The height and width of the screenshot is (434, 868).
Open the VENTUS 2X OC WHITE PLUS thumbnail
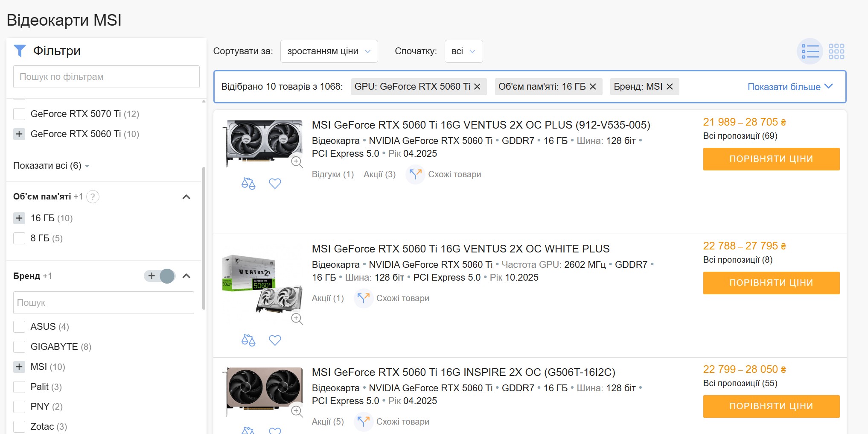pyautogui.click(x=262, y=284)
